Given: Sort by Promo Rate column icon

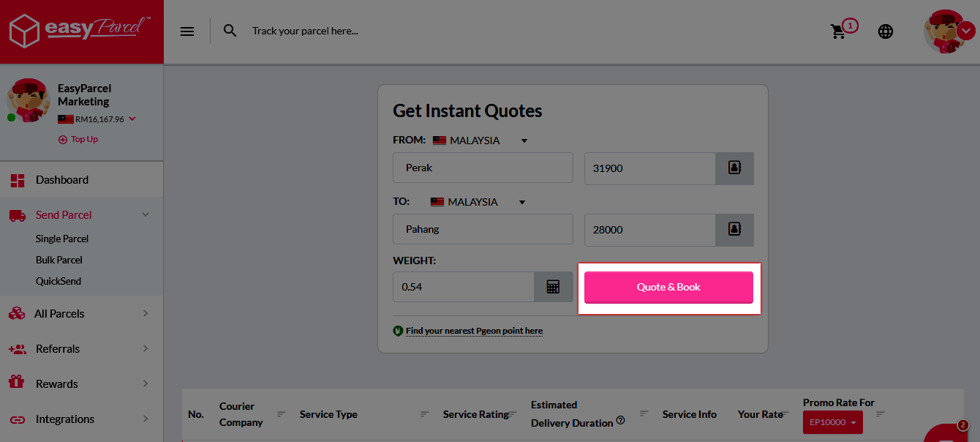Looking at the screenshot, I should 881,414.
